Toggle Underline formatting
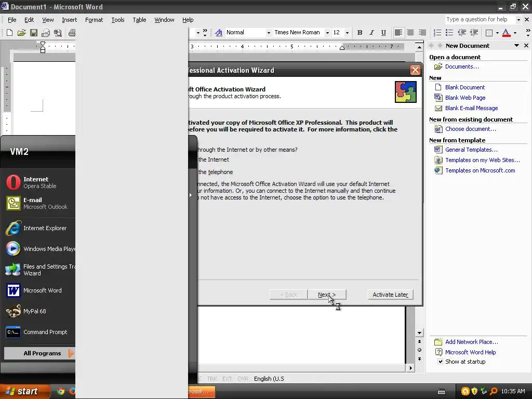This screenshot has width=532, height=399. coord(383,33)
